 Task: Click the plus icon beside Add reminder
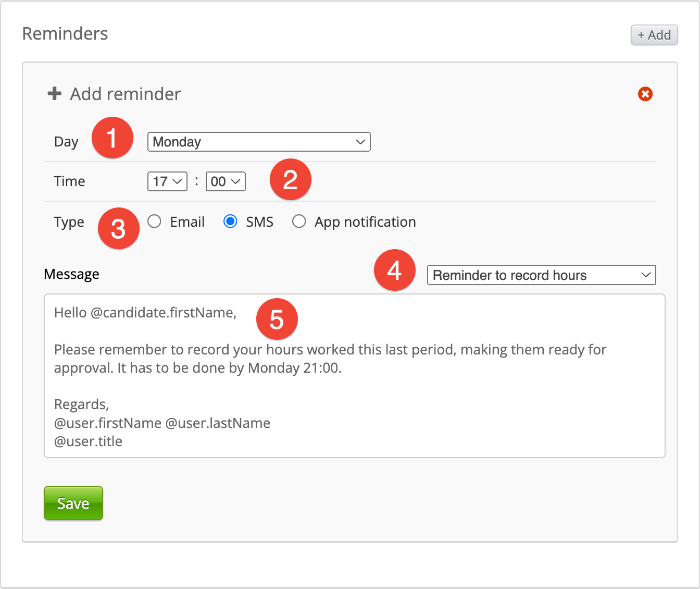pos(54,94)
